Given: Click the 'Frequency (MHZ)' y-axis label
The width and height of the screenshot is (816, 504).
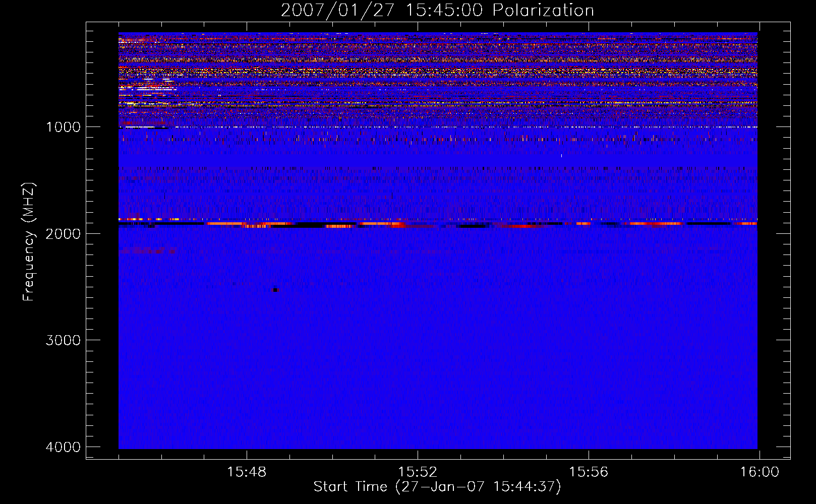Looking at the screenshot, I should (x=29, y=242).
